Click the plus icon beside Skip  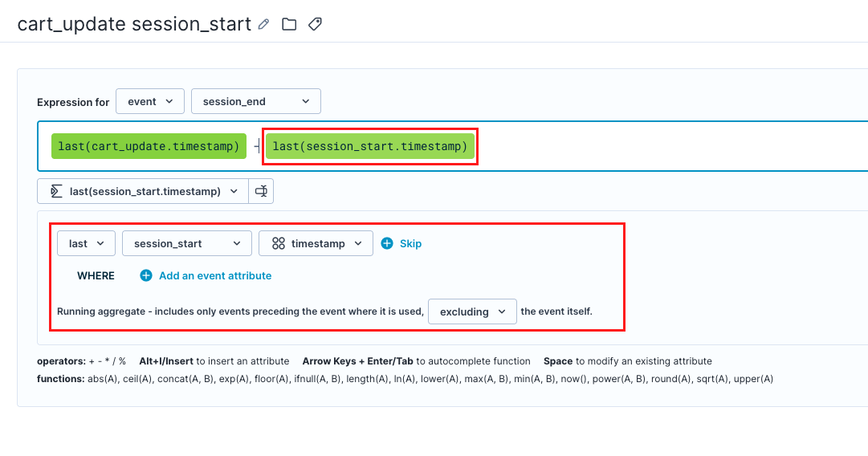coord(387,243)
